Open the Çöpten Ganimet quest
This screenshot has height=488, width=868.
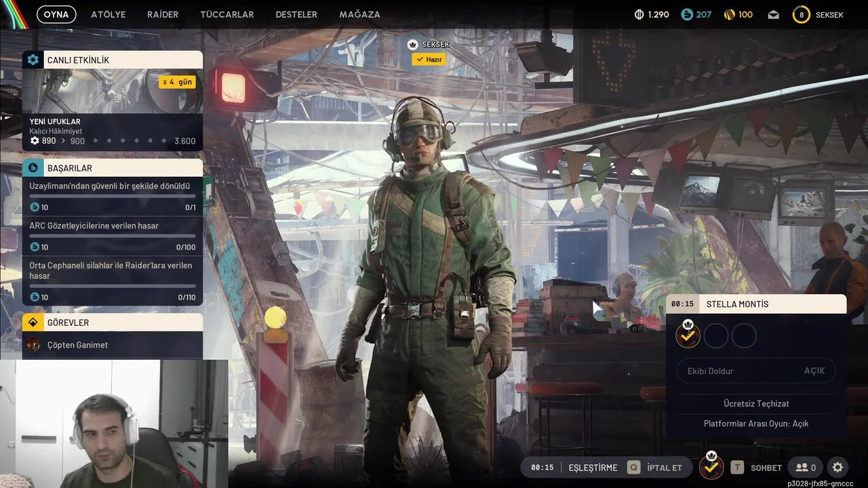tap(113, 345)
